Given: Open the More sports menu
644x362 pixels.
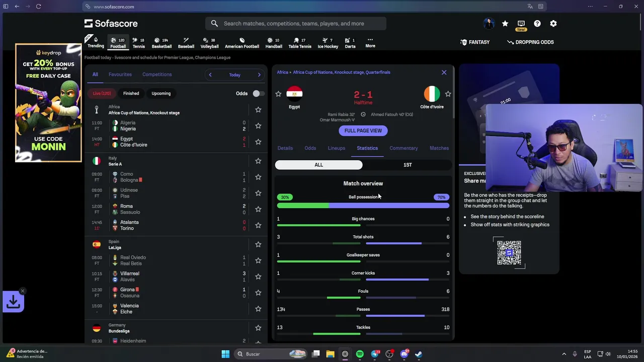Looking at the screenshot, I should tap(370, 43).
